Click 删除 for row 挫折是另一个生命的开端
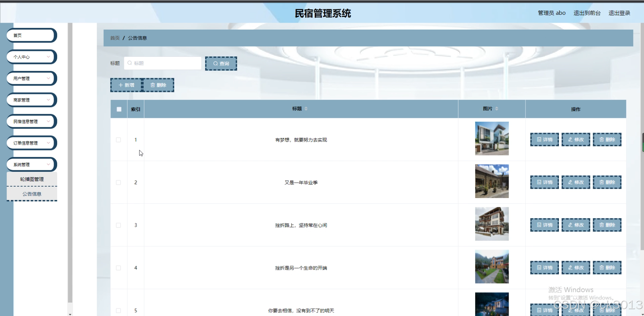 tap(607, 267)
